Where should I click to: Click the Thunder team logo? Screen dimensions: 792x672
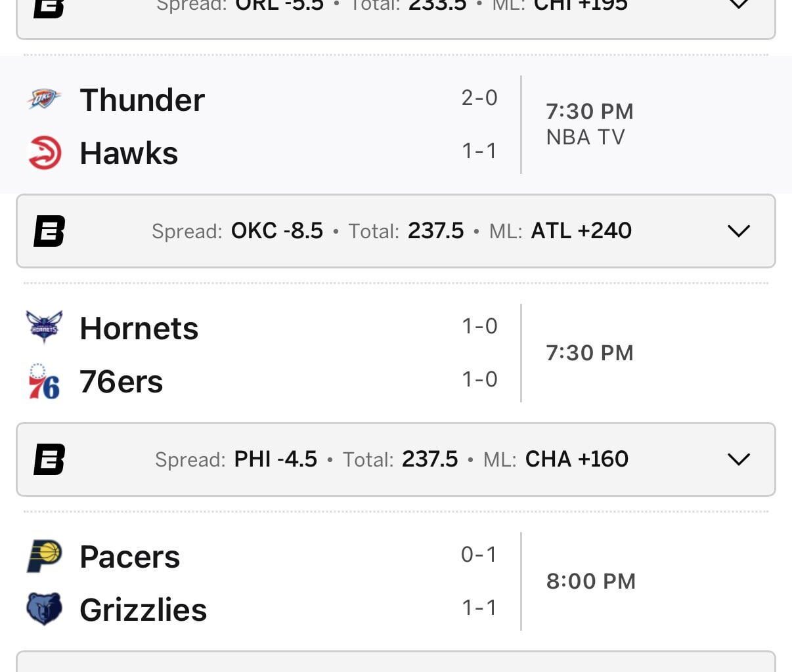tap(43, 99)
